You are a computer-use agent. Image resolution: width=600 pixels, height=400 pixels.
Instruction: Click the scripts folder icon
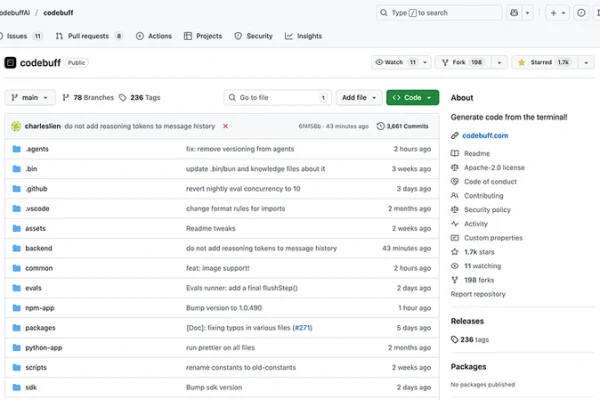pyautogui.click(x=16, y=368)
